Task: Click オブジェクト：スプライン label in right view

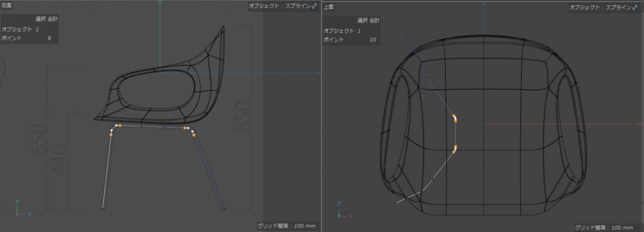Action: (280, 6)
